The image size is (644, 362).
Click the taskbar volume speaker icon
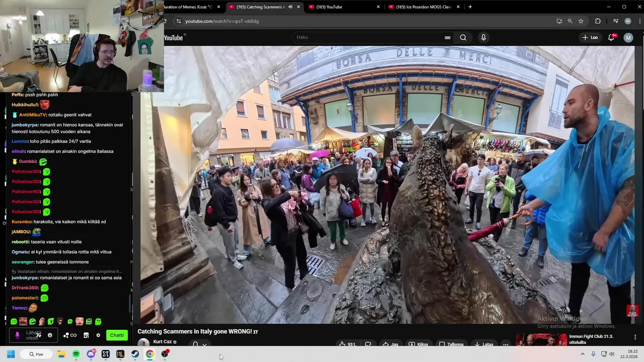pyautogui.click(x=612, y=354)
